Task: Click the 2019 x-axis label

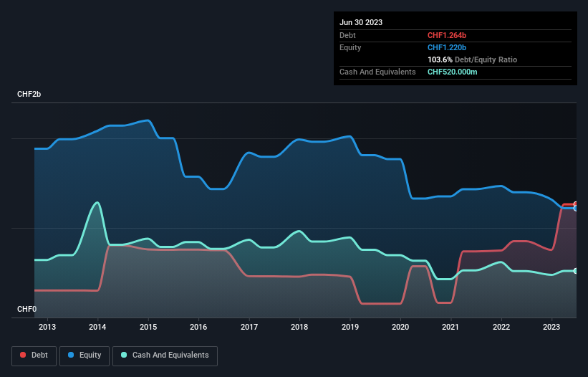Action: point(350,327)
